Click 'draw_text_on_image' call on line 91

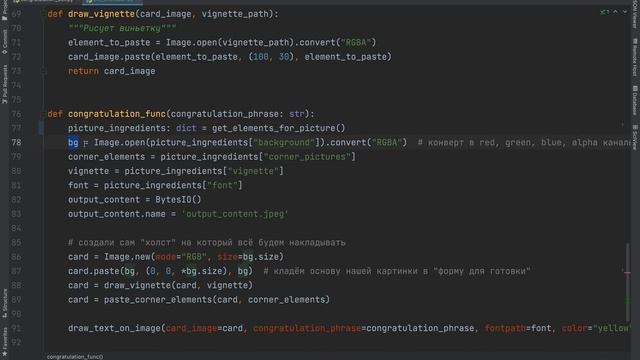[x=114, y=328]
